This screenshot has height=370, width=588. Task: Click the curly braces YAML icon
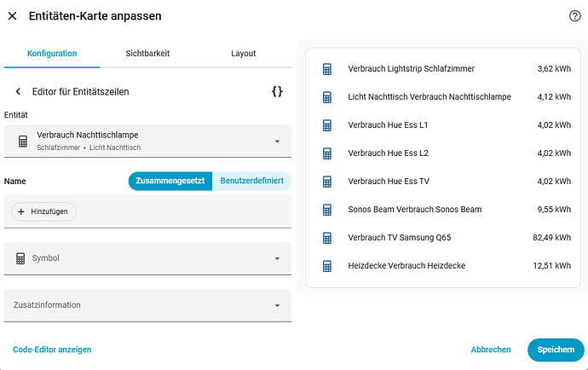[277, 91]
